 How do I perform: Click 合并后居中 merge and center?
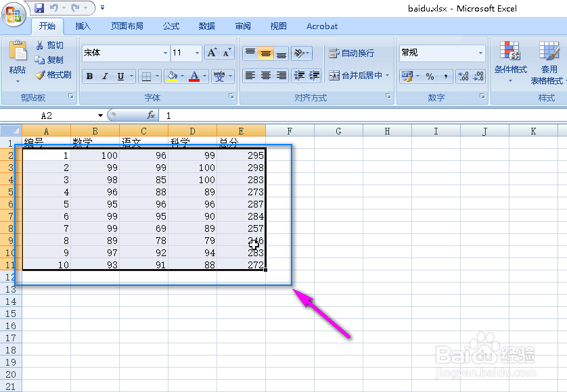click(x=355, y=76)
